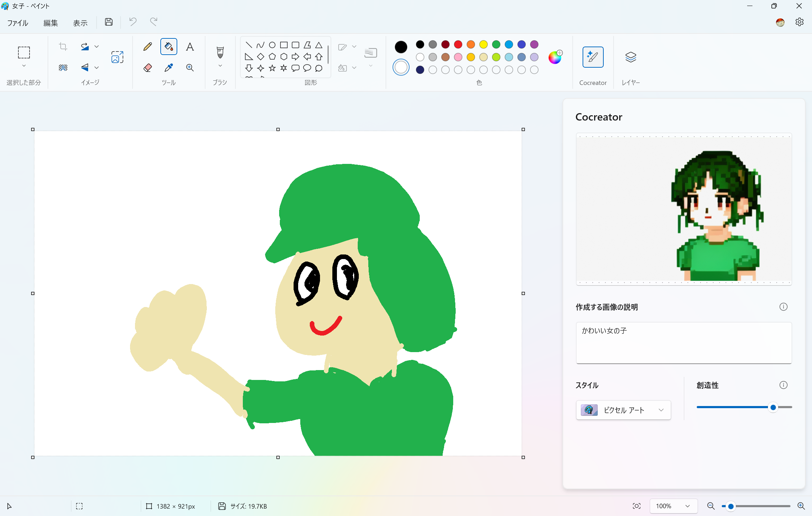Open the 表示 menu

(80, 23)
